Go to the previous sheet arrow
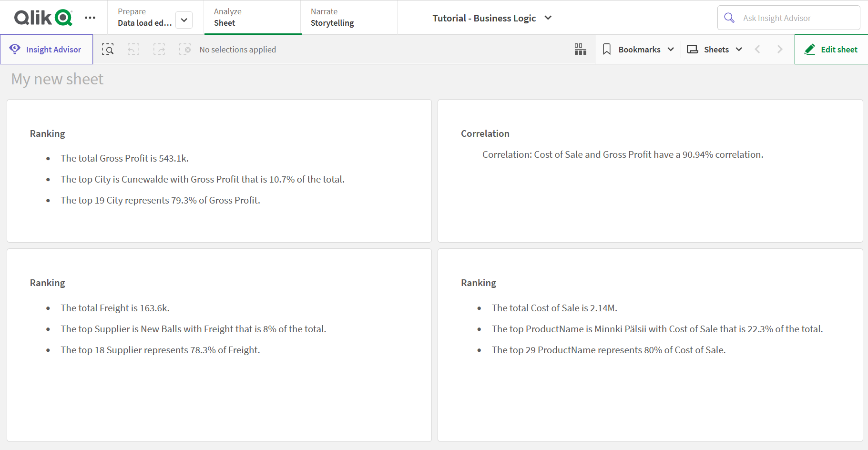Screen dimensions: 868x450 click(x=757, y=50)
